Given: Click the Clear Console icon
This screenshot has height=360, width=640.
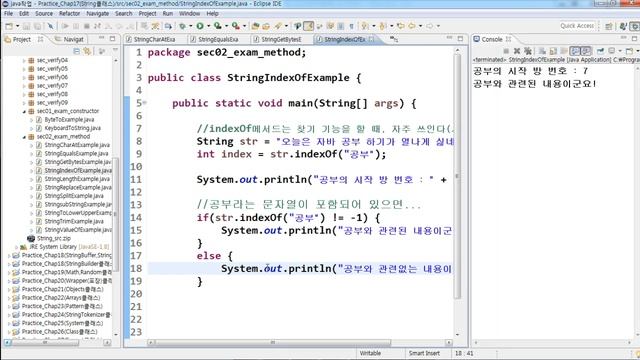Looking at the screenshot, I should [542, 51].
